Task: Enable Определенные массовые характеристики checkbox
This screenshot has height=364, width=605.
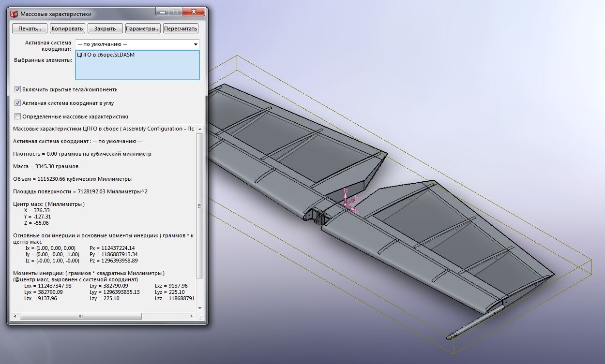Action: point(18,116)
